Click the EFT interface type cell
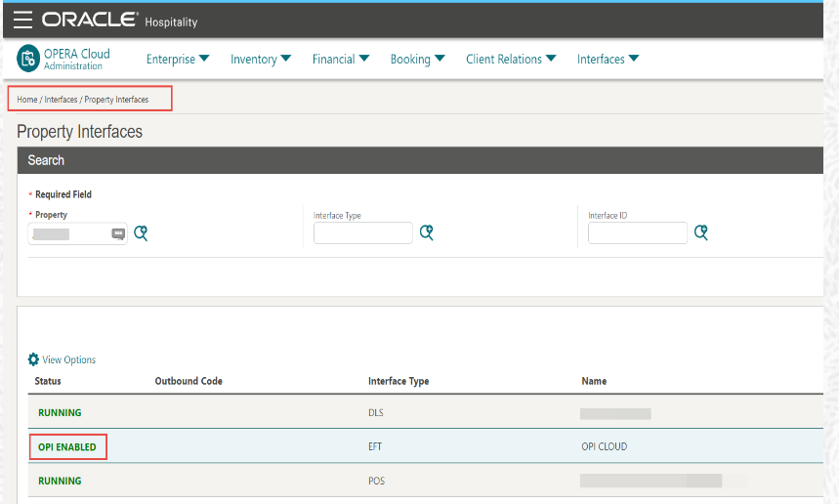839x504 pixels. [375, 446]
